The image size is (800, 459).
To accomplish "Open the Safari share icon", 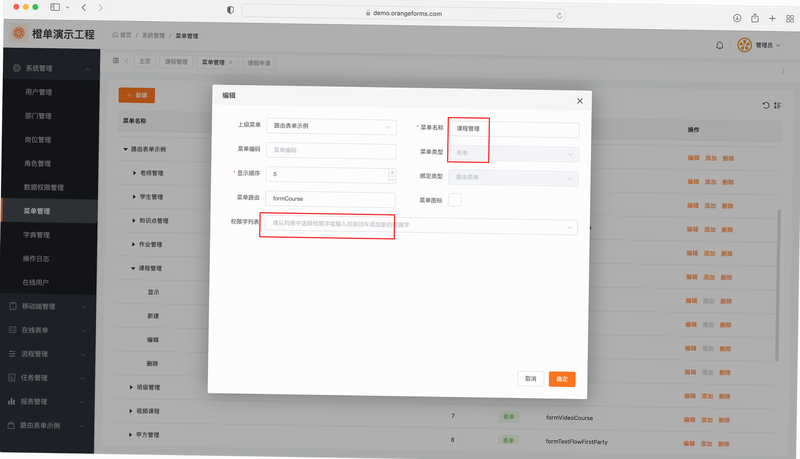I will (755, 18).
